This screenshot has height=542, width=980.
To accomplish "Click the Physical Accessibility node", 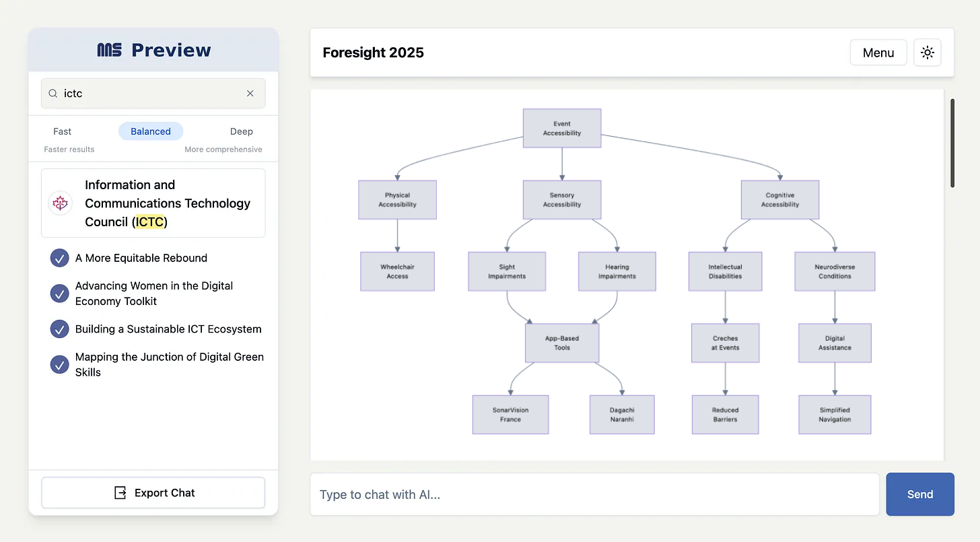I will coord(397,199).
